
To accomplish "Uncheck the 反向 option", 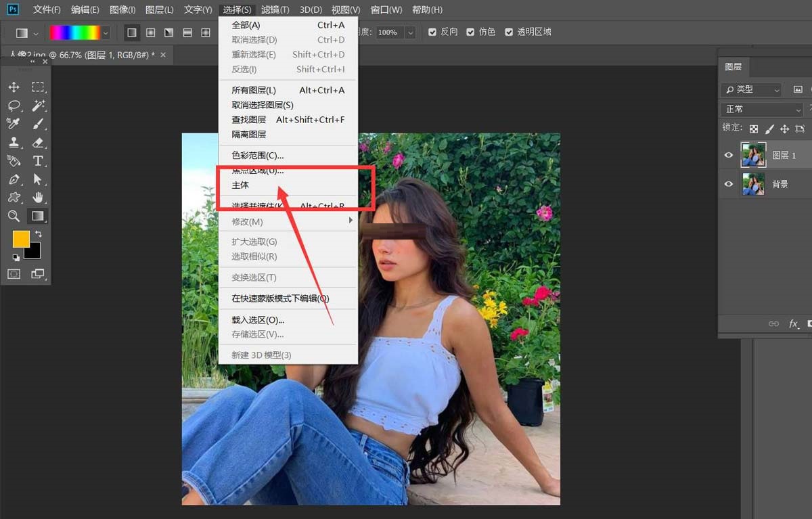I will [x=432, y=31].
